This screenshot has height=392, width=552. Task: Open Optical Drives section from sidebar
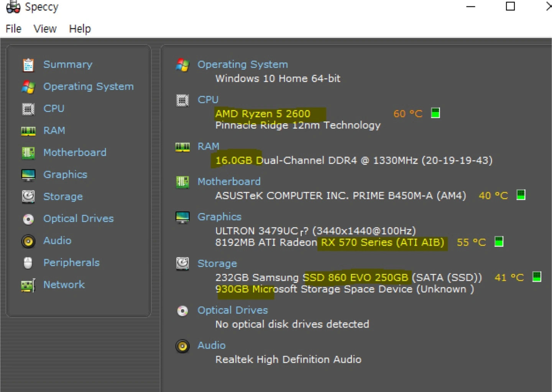79,218
